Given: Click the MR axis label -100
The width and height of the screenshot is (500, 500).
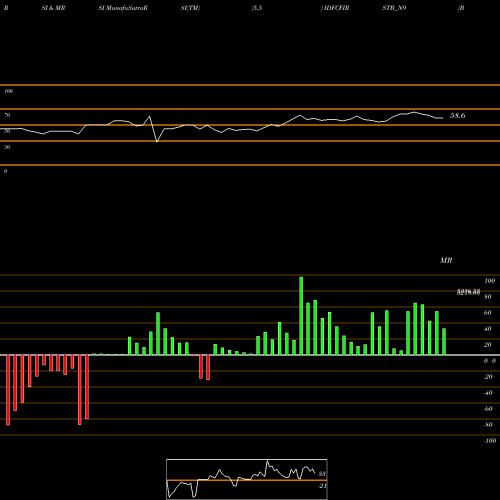Looking at the screenshot, I should tap(490, 441).
